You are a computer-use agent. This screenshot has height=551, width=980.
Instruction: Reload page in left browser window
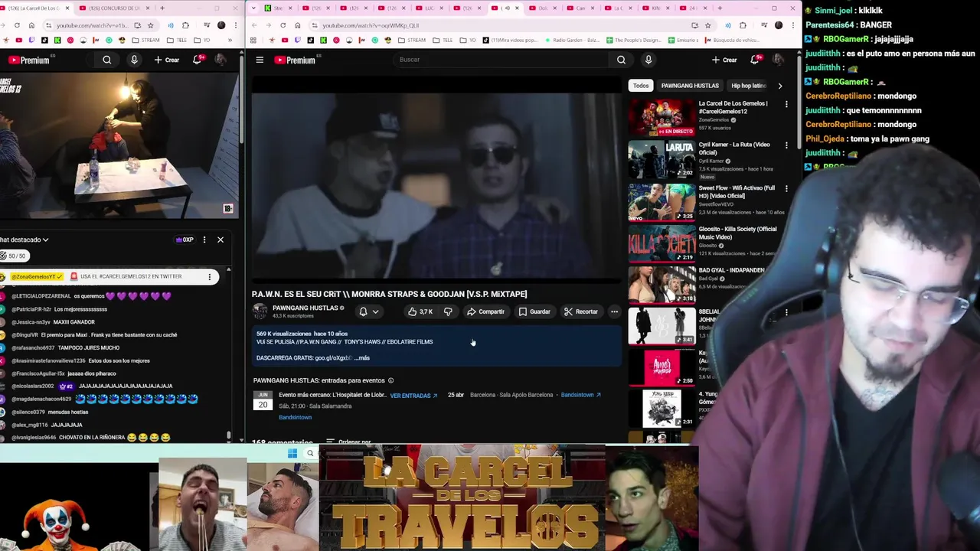point(17,25)
